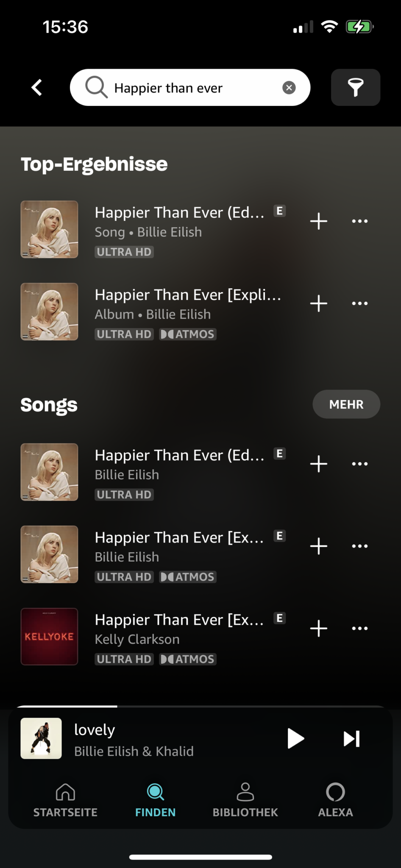Viewport: 401px width, 868px height.
Task: Open the Bibliothek tab
Action: coord(245,800)
